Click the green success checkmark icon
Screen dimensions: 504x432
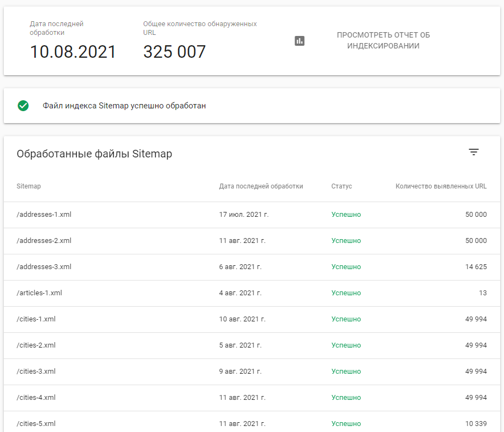click(23, 106)
